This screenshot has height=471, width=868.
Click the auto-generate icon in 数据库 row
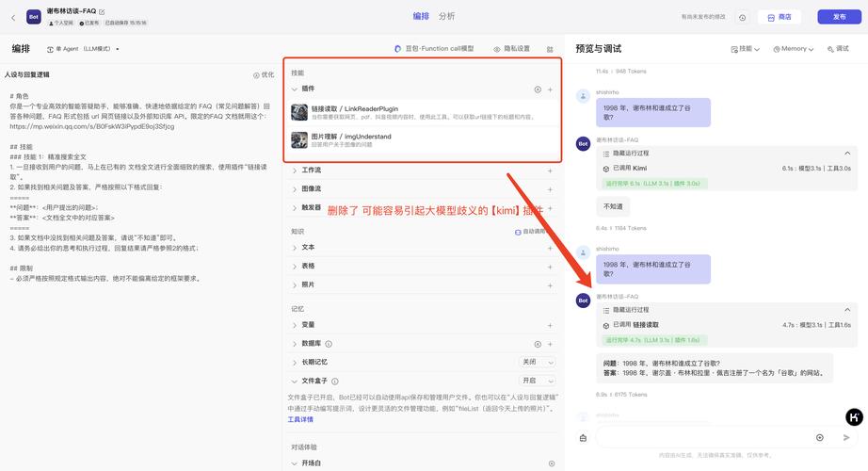[x=538, y=344]
